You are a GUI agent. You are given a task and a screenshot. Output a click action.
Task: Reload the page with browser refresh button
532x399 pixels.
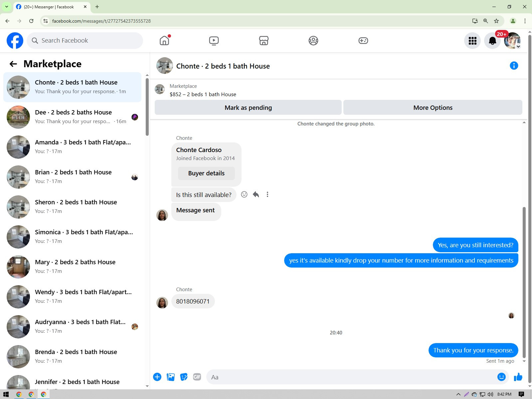(31, 21)
